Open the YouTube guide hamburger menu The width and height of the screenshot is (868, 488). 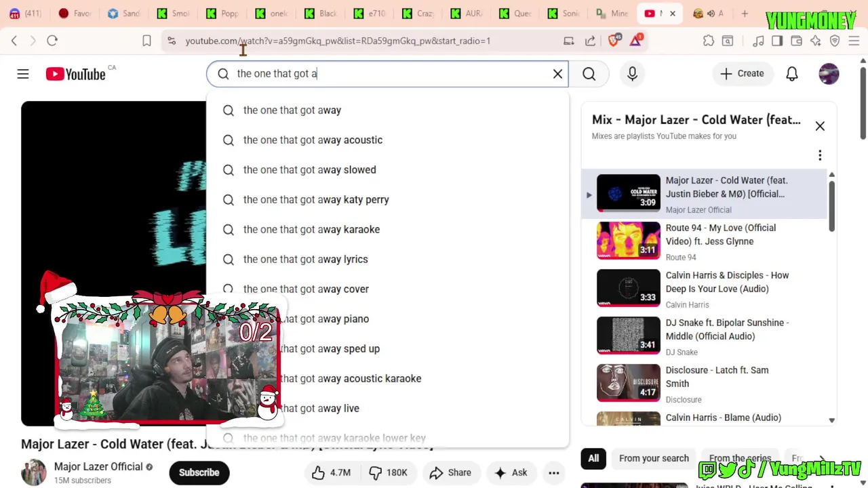coord(23,74)
